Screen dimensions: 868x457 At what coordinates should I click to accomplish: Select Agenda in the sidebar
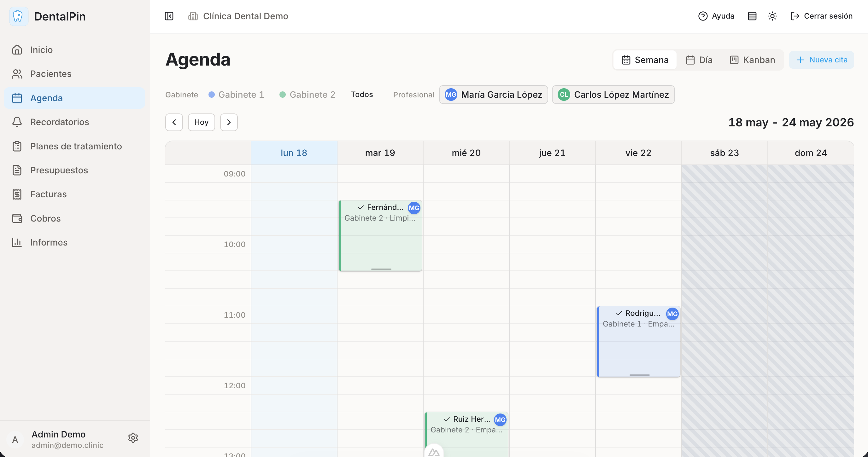click(x=74, y=98)
